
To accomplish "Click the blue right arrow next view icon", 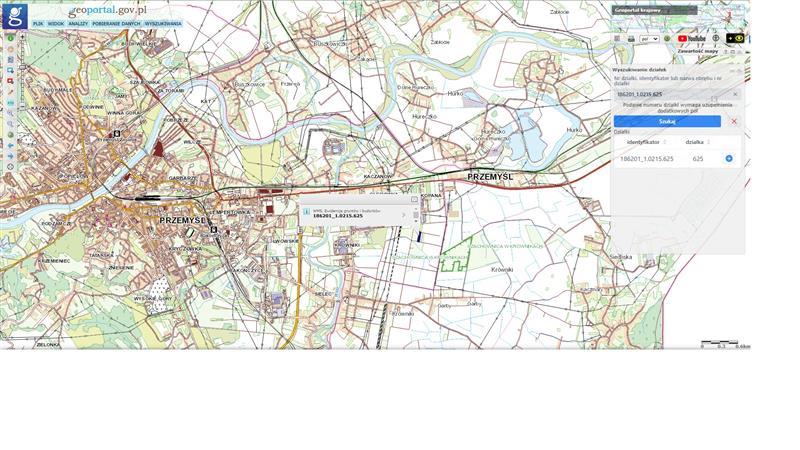I will point(10,157).
